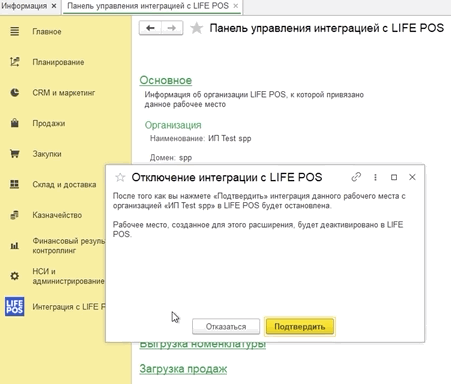Click the Продажи bag icon

point(14,123)
